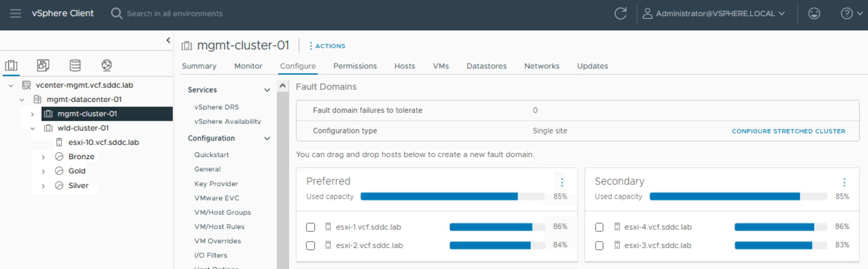Viewport: 868px width, 269px height.
Task: Open vSphere Availability settings
Action: point(227,121)
